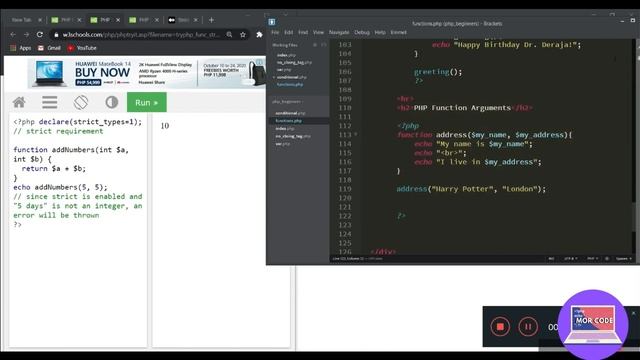Click the W3Schools home icon
The height and width of the screenshot is (360, 640).
click(19, 102)
